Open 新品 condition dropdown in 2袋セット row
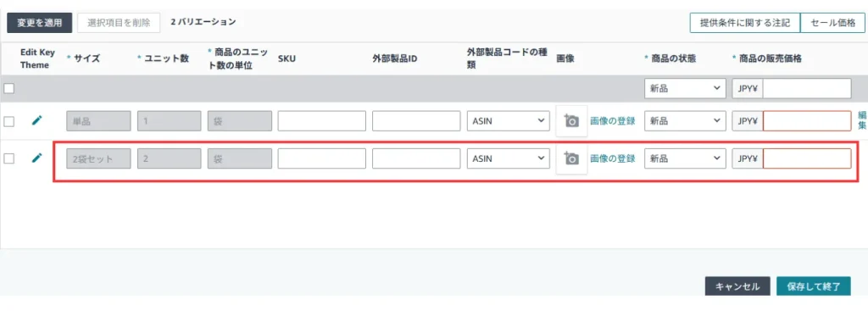This screenshot has height=311, width=868. coord(685,158)
